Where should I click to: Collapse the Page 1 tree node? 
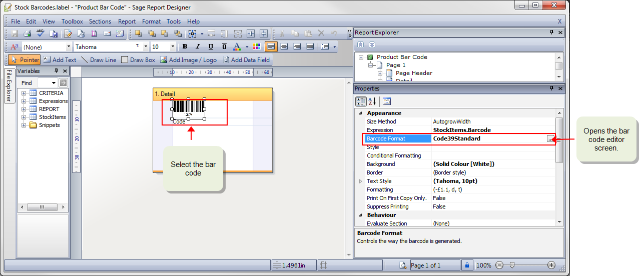pyautogui.click(x=371, y=65)
